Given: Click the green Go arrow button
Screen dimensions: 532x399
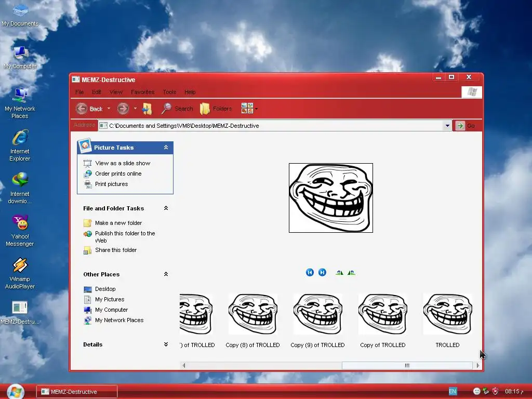Looking at the screenshot, I should 460,126.
